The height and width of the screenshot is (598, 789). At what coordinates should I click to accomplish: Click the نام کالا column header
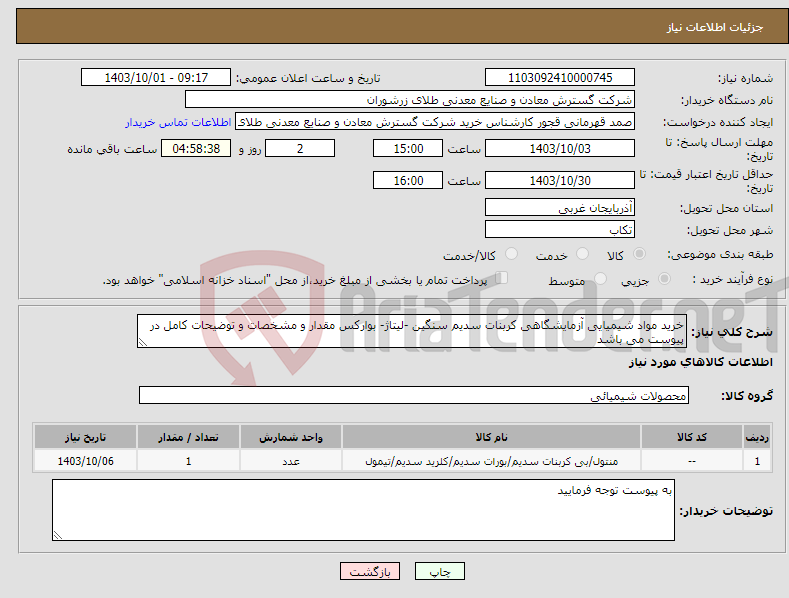pyautogui.click(x=491, y=437)
